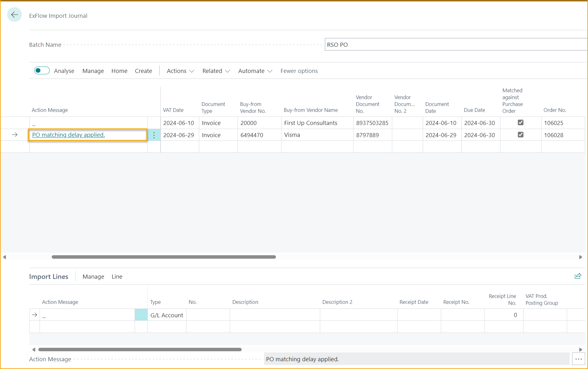Select the row arrow for Visma invoice
The image size is (588, 369).
click(x=15, y=135)
